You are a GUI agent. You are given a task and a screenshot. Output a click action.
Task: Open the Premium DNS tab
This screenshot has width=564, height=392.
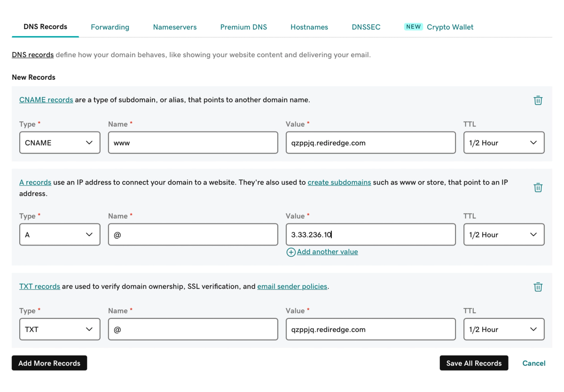point(243,27)
